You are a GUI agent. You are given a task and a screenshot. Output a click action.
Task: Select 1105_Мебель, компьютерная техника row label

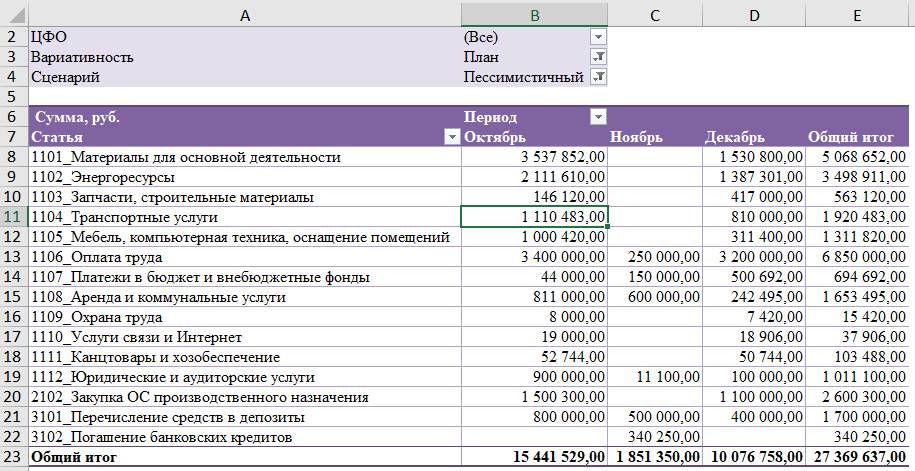pos(245,237)
